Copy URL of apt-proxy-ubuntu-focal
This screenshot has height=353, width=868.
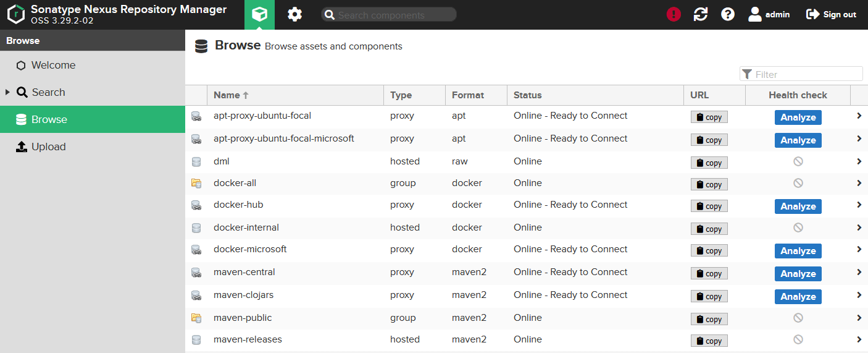click(x=709, y=117)
